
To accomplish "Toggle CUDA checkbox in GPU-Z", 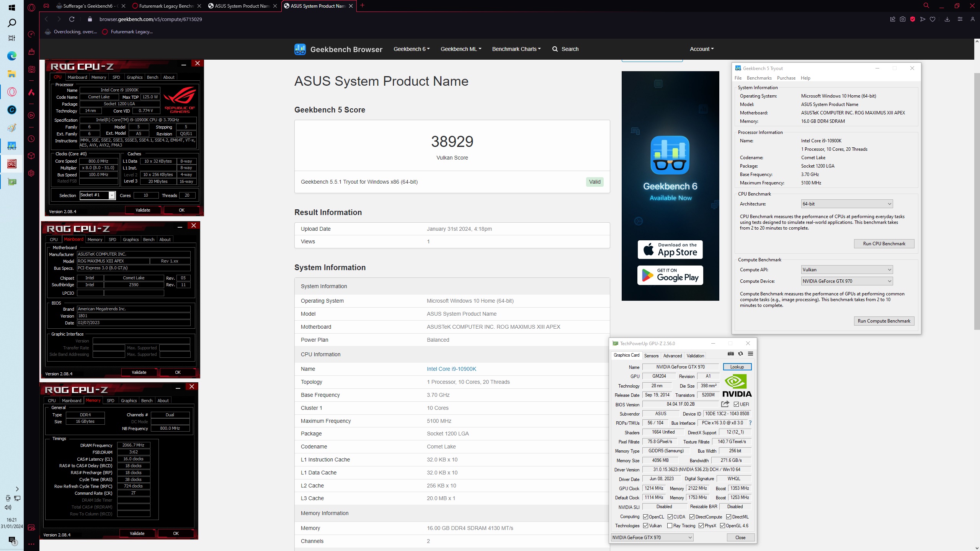I will [670, 517].
